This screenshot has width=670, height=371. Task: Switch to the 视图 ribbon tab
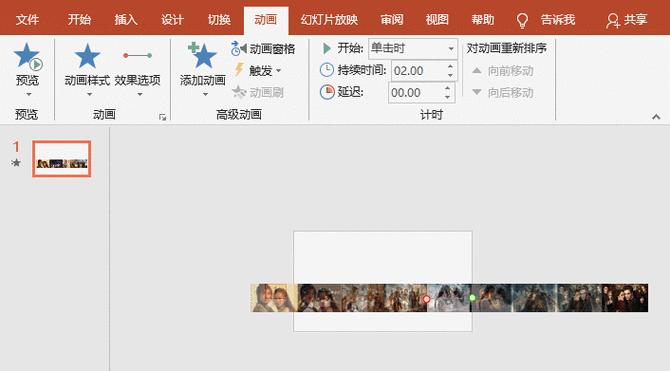(x=437, y=20)
